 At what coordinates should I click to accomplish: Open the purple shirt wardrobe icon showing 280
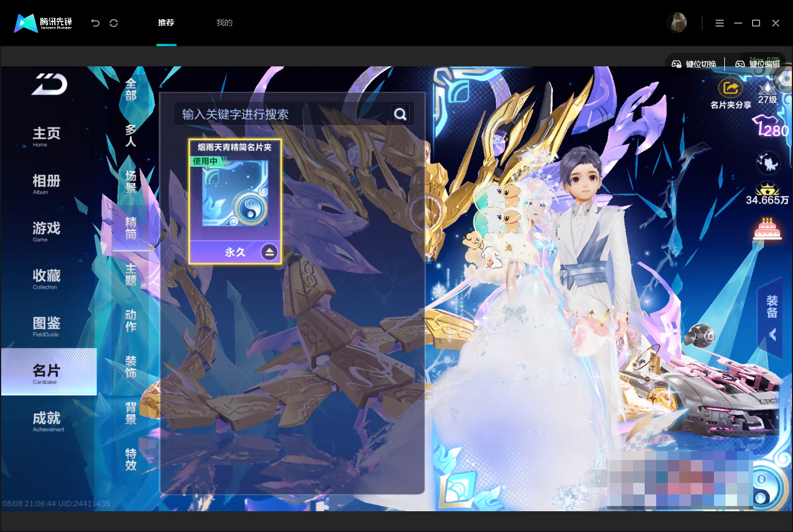(x=770, y=126)
